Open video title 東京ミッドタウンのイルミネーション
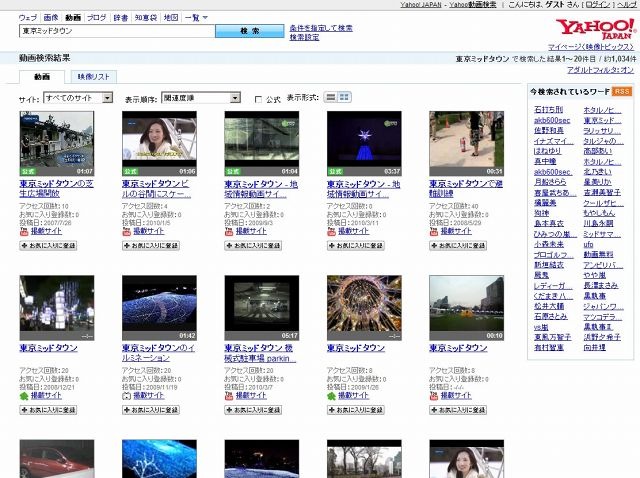Viewport: 640px width, 478px height. [x=158, y=353]
